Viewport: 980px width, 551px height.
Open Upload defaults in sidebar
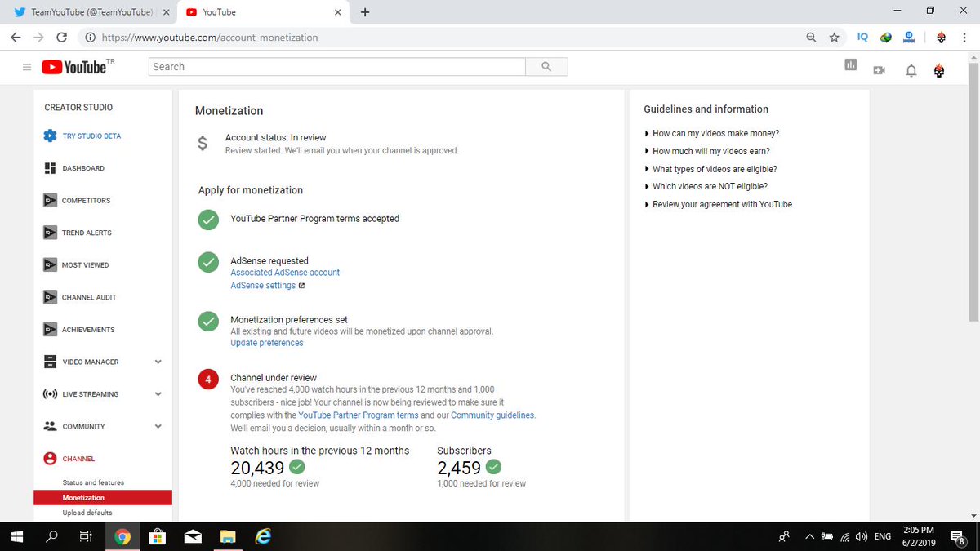[87, 513]
